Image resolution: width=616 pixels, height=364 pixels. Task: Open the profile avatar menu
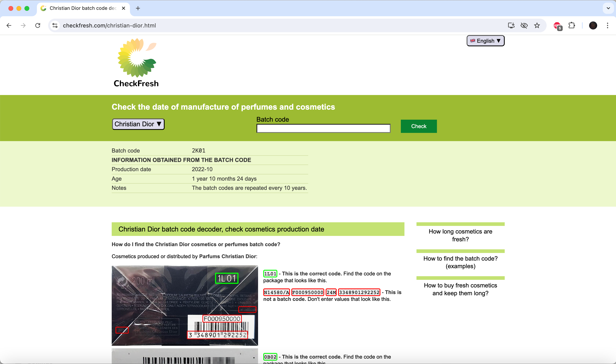[593, 25]
